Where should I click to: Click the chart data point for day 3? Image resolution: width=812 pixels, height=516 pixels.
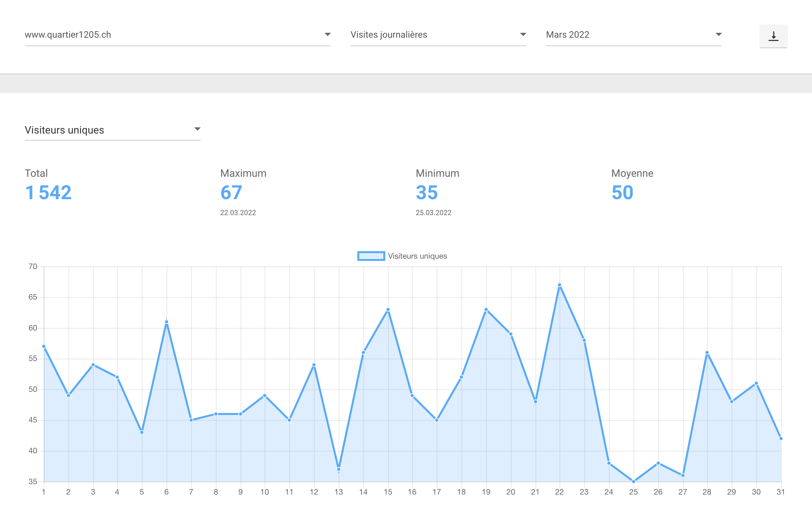tap(93, 365)
